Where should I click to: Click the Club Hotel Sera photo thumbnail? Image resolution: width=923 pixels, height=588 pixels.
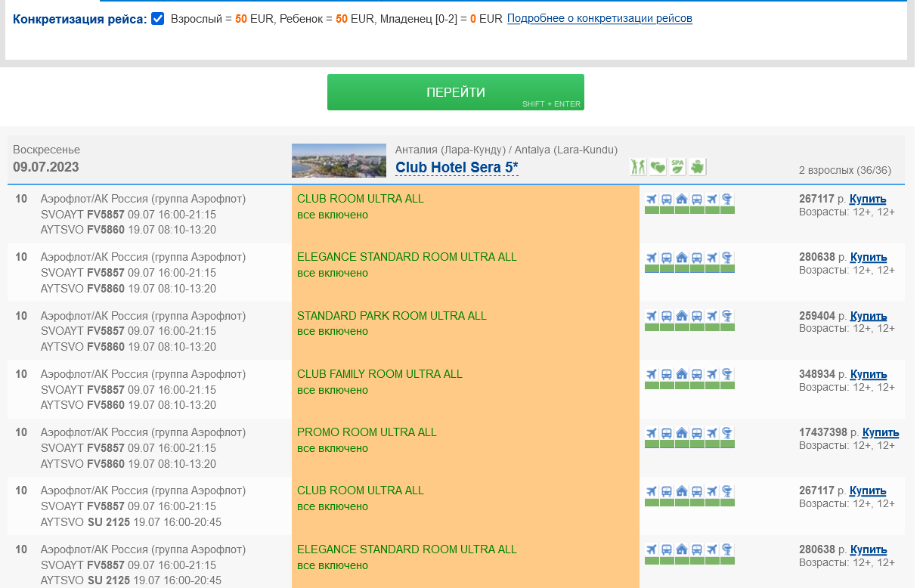pos(339,161)
